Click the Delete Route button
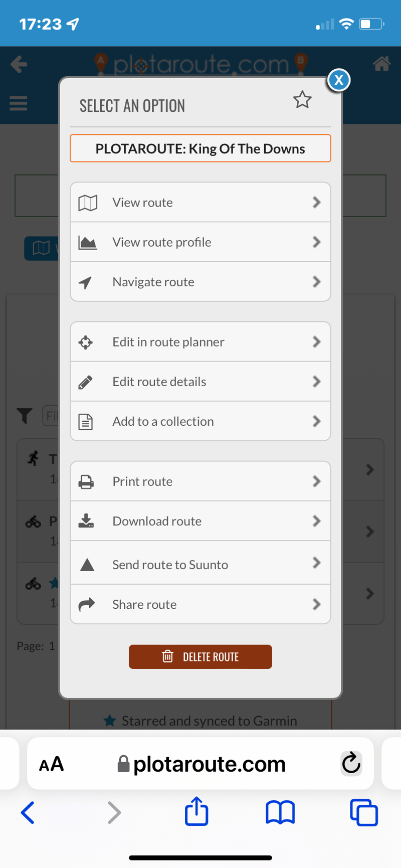 200,657
